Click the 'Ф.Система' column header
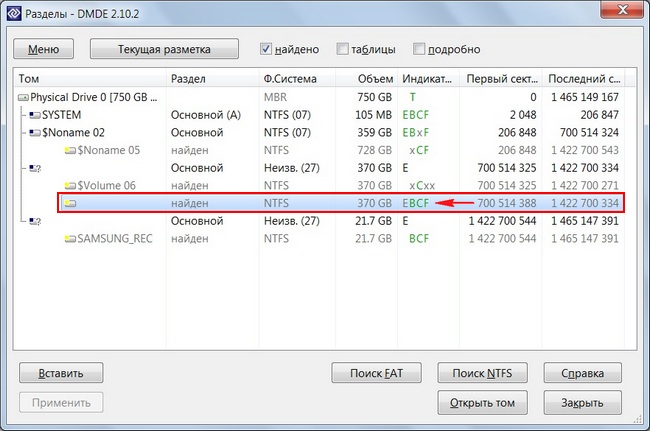This screenshot has height=431, width=650. [290, 78]
